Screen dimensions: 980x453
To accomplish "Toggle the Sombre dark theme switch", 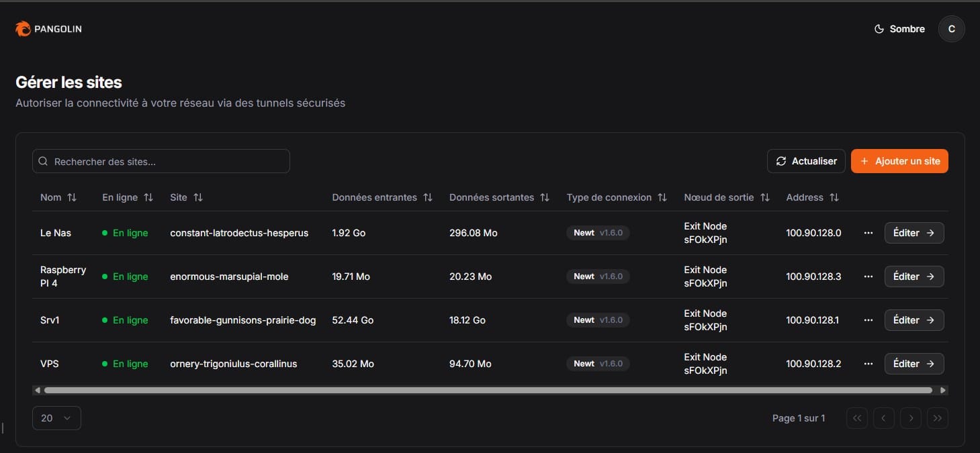I will 899,29.
